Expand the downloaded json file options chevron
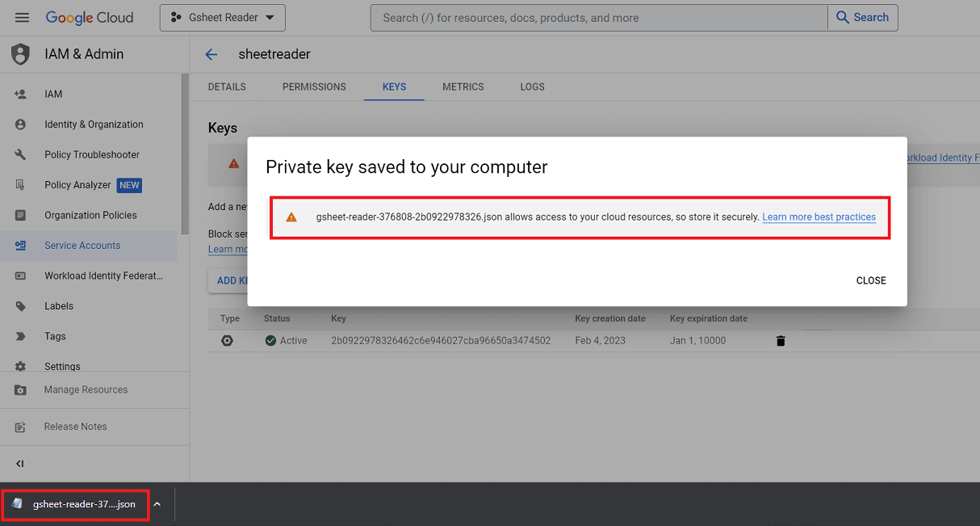980x526 pixels. [x=157, y=504]
